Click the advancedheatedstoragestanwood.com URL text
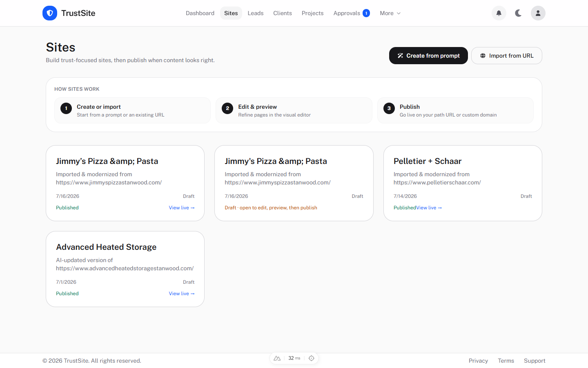The height and width of the screenshot is (368, 588). pos(125,268)
